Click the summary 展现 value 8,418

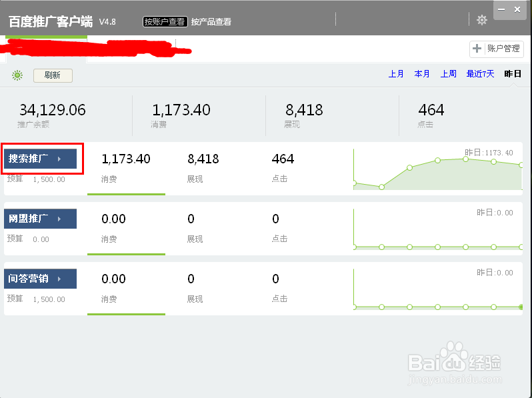coord(304,110)
